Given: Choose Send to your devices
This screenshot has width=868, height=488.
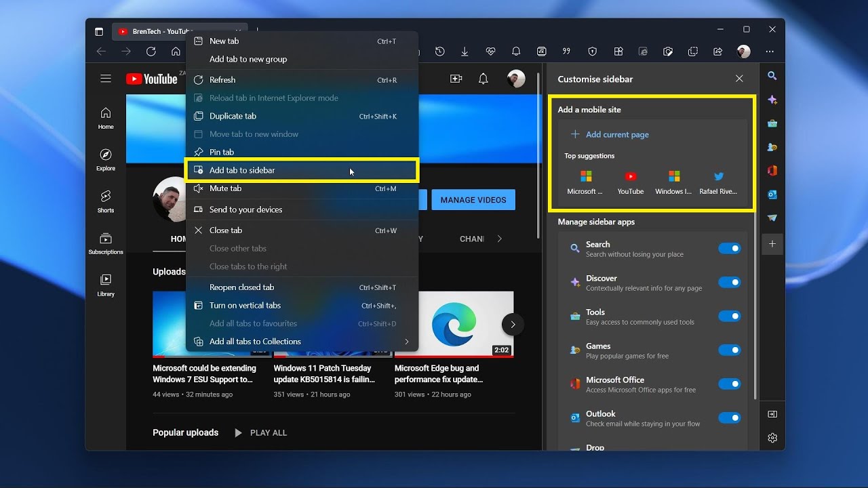Looking at the screenshot, I should pyautogui.click(x=302, y=209).
